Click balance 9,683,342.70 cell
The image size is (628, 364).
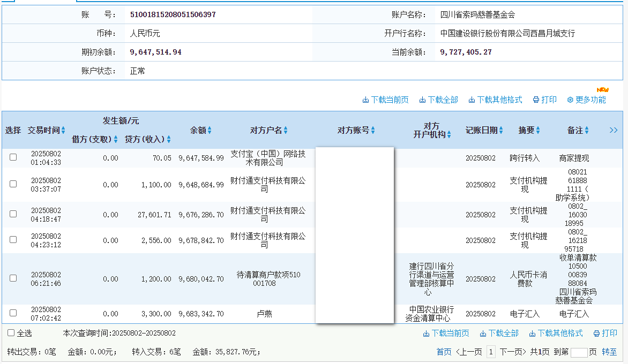point(201,314)
